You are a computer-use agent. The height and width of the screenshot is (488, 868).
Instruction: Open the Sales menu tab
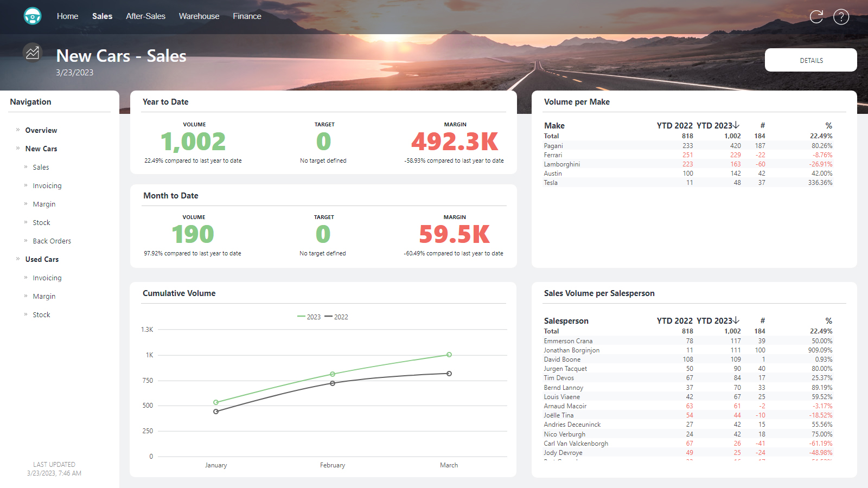pos(102,16)
